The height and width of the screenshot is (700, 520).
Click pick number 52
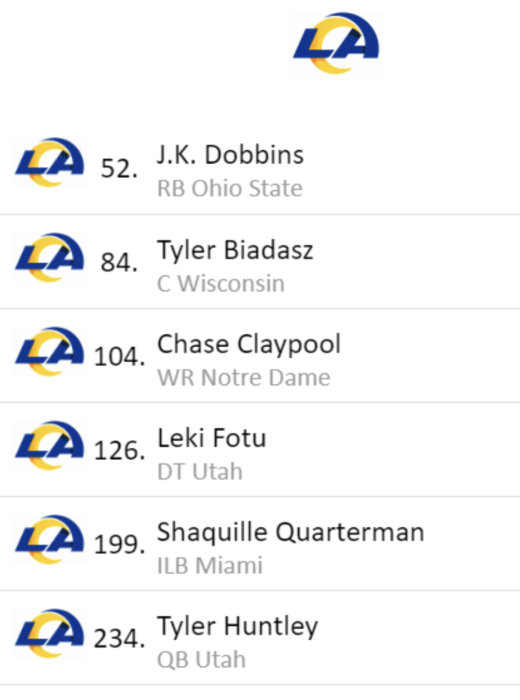coord(119,168)
